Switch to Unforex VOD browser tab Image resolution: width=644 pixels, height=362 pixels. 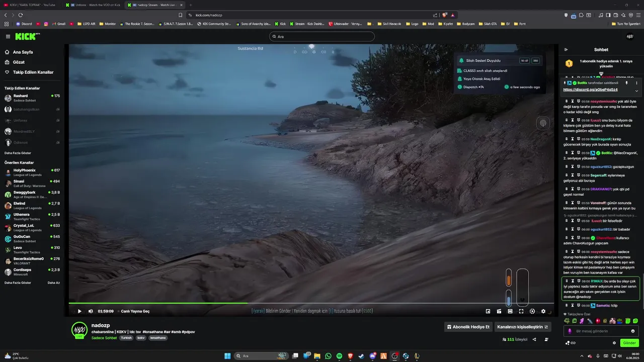94,5
